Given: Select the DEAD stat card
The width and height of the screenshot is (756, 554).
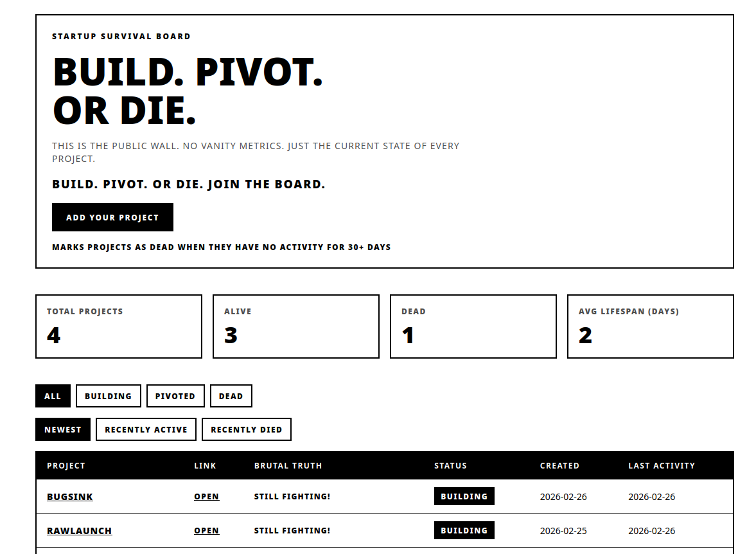Looking at the screenshot, I should pyautogui.click(x=473, y=326).
